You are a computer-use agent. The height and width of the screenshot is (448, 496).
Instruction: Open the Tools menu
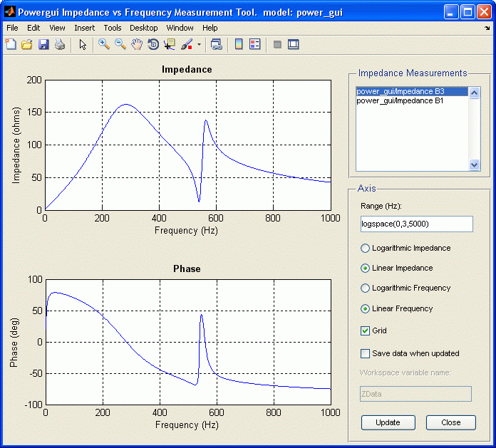point(113,28)
